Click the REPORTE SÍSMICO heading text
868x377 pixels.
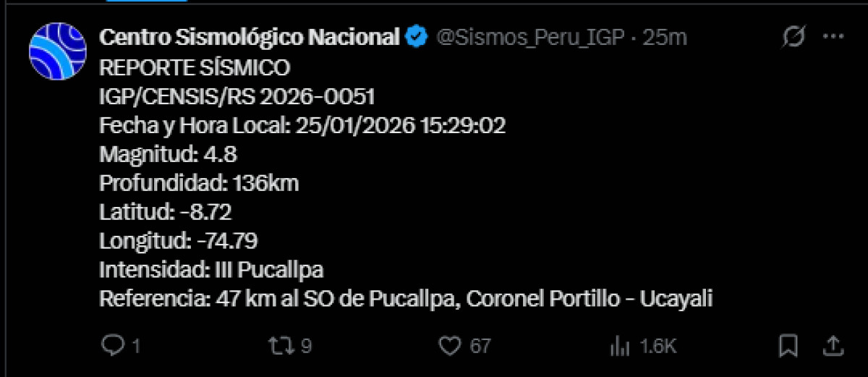point(195,68)
